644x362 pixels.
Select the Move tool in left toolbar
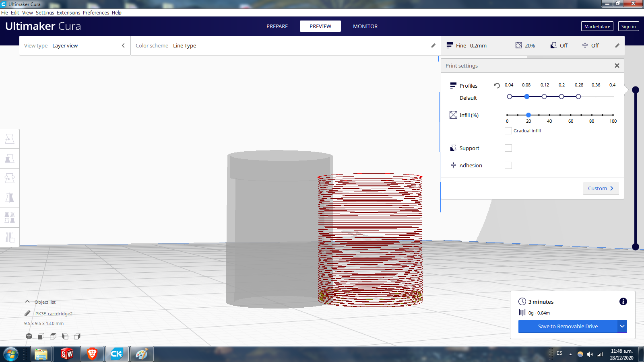pyautogui.click(x=10, y=139)
